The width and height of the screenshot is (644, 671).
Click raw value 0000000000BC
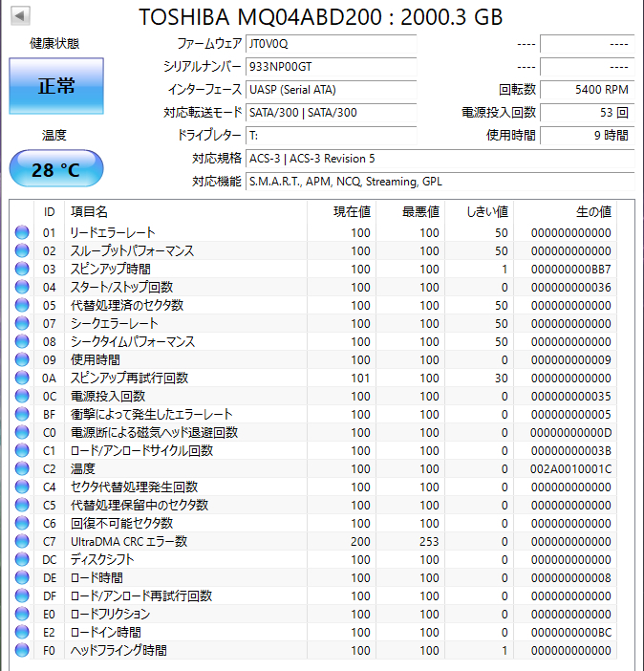(570, 633)
